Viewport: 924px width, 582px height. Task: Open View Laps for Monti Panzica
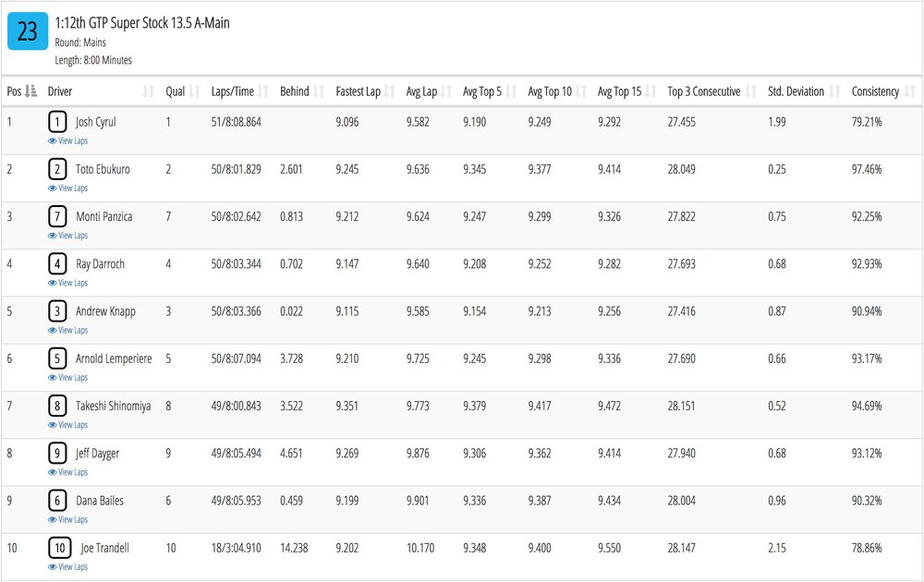(x=67, y=236)
